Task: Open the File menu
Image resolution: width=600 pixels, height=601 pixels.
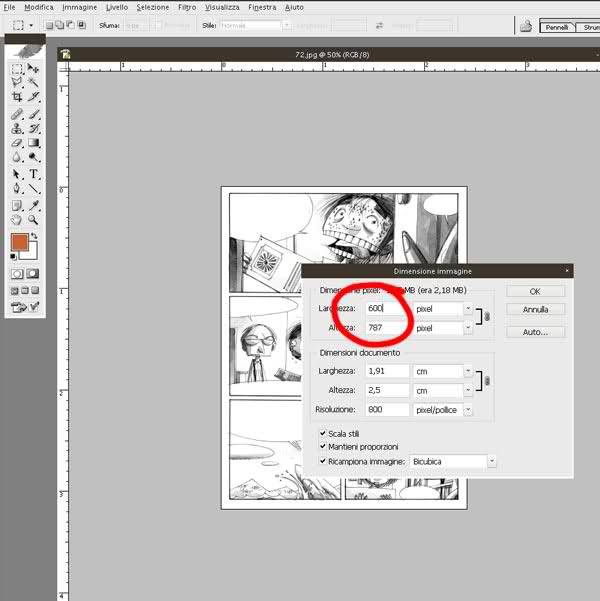Action: [x=9, y=7]
